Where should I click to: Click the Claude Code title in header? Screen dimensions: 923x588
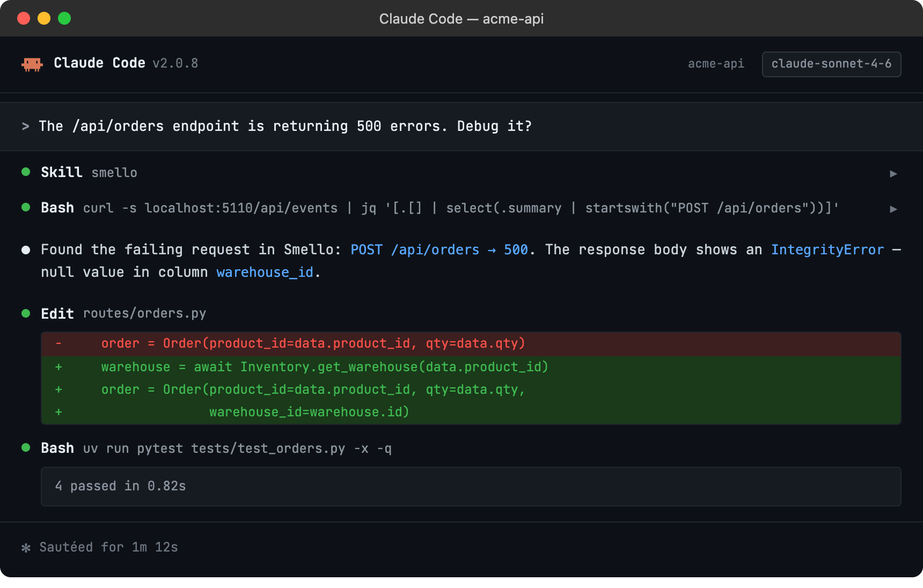(x=99, y=63)
